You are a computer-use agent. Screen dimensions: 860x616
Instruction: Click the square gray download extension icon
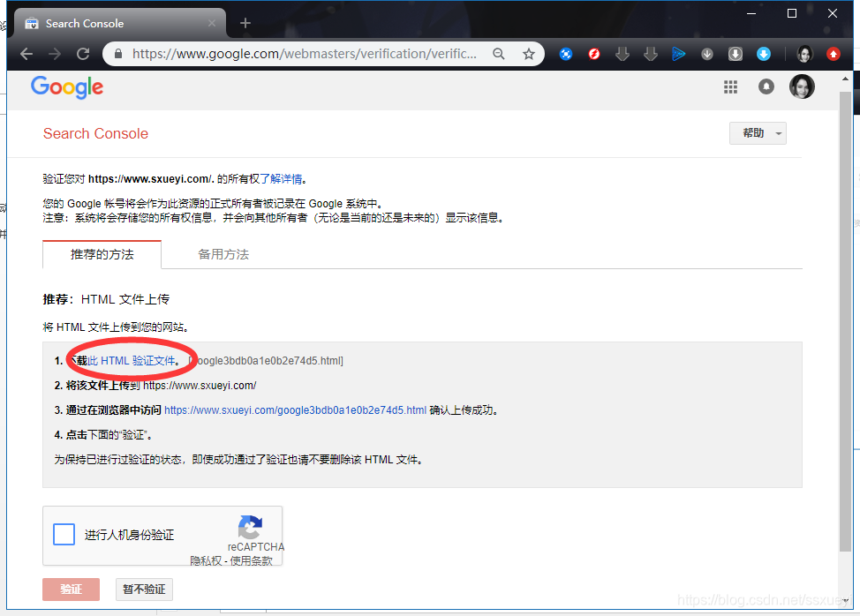[736, 54]
